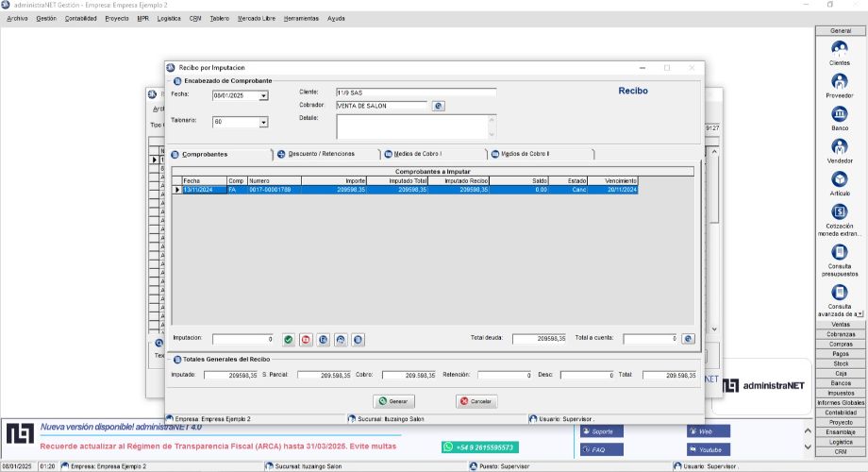Click the third blue icon after Imputacion
The height and width of the screenshot is (472, 868).
click(324, 340)
